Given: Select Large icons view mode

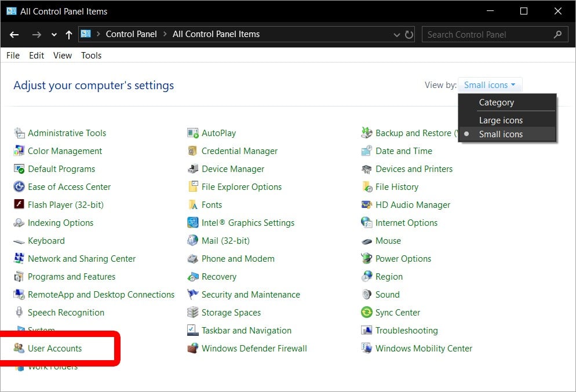Looking at the screenshot, I should point(501,120).
